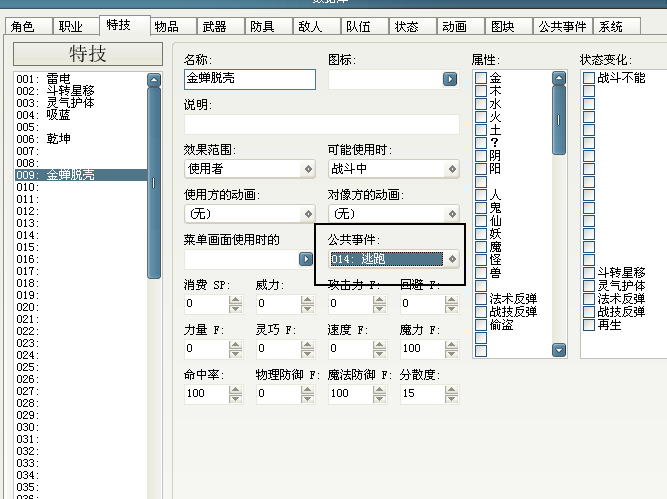Decrease the 分散度 stepper value
Screen dimensions: 667x499
click(451, 399)
